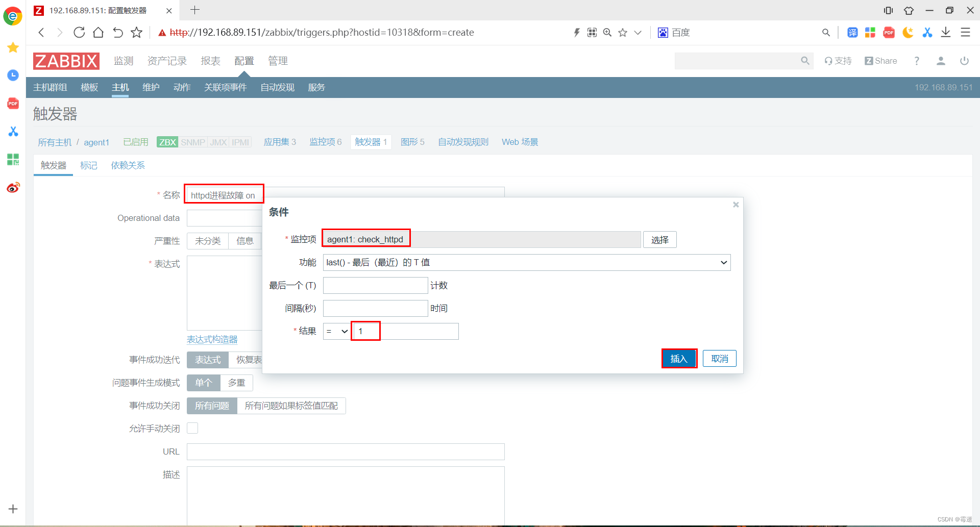Open 自动发现规则 link
Viewport: 980px width, 527px height.
point(463,142)
